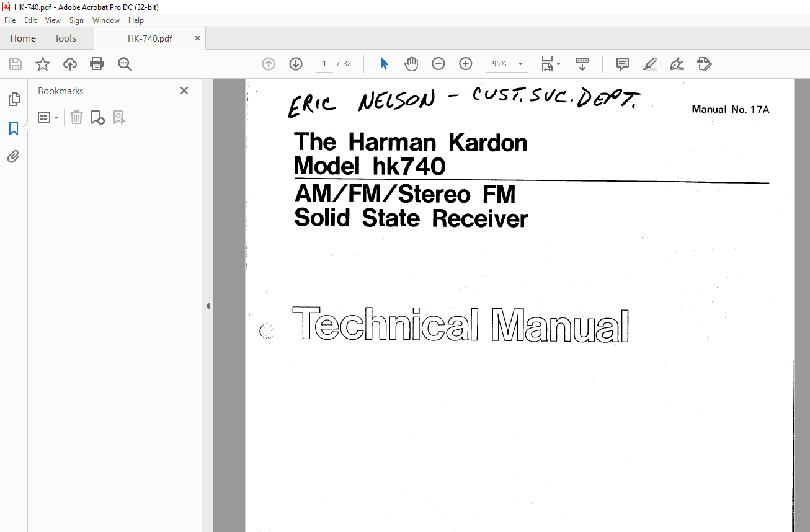
Task: Add a new bookmark
Action: point(97,117)
